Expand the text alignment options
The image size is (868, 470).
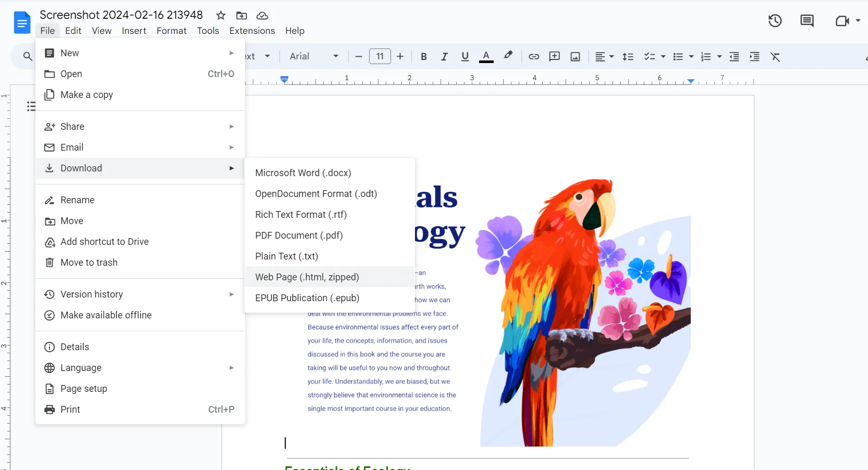click(x=610, y=57)
